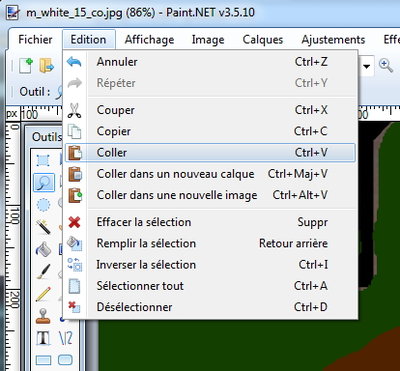
Task: Select the Pencil tool
Action: coord(43,294)
